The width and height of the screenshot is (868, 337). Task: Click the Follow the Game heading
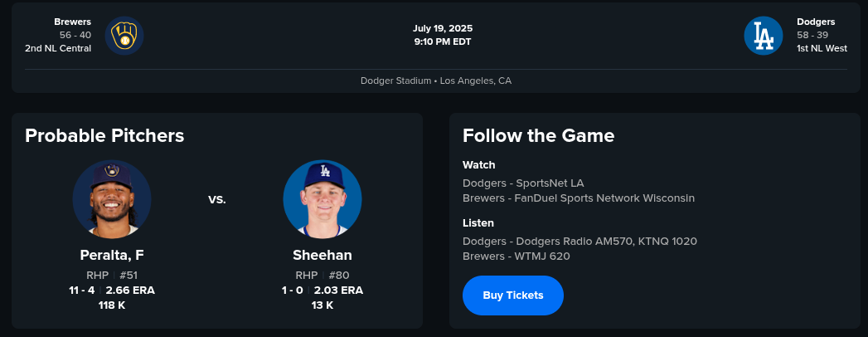pos(538,135)
